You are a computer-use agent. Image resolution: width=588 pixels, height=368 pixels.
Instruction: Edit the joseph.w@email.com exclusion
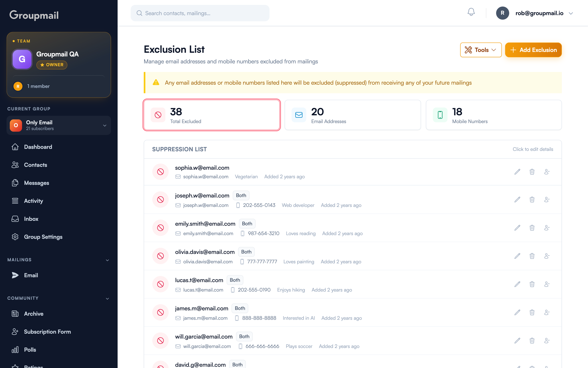coord(517,200)
